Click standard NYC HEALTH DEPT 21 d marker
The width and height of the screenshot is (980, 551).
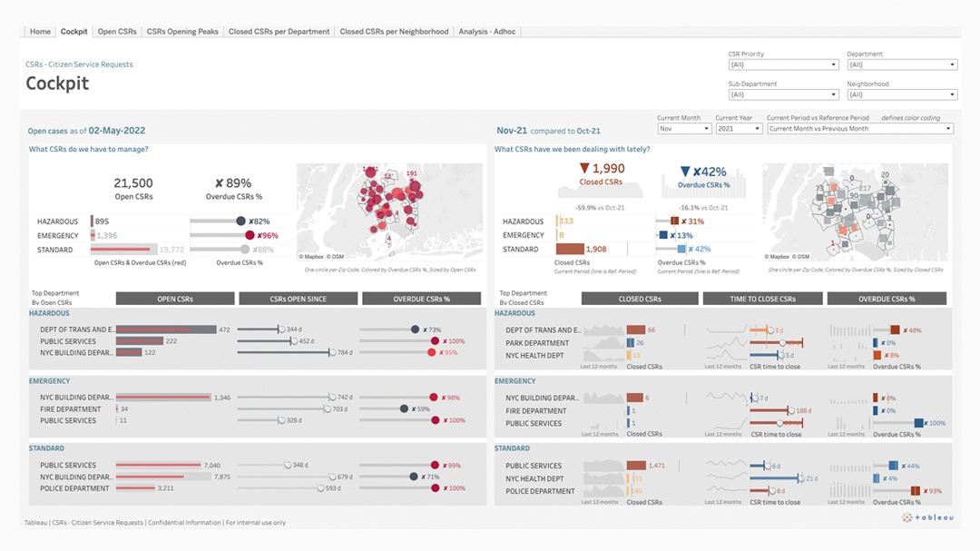point(801,478)
